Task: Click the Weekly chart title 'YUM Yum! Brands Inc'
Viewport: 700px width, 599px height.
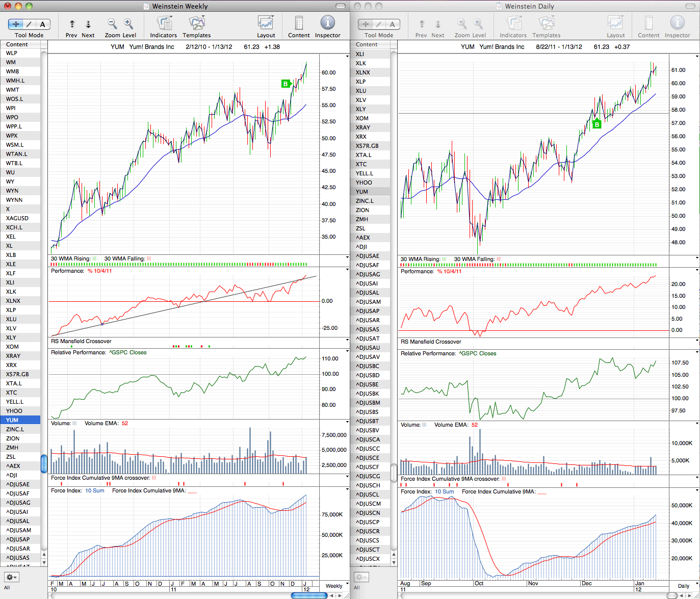Action: click(142, 46)
